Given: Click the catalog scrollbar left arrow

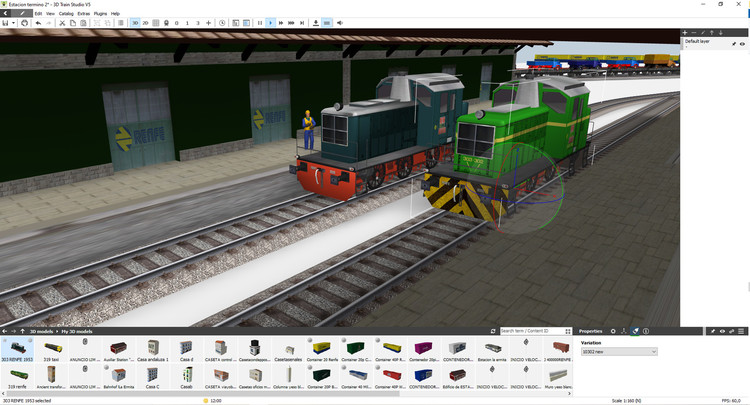Looking at the screenshot, I should tap(4, 393).
